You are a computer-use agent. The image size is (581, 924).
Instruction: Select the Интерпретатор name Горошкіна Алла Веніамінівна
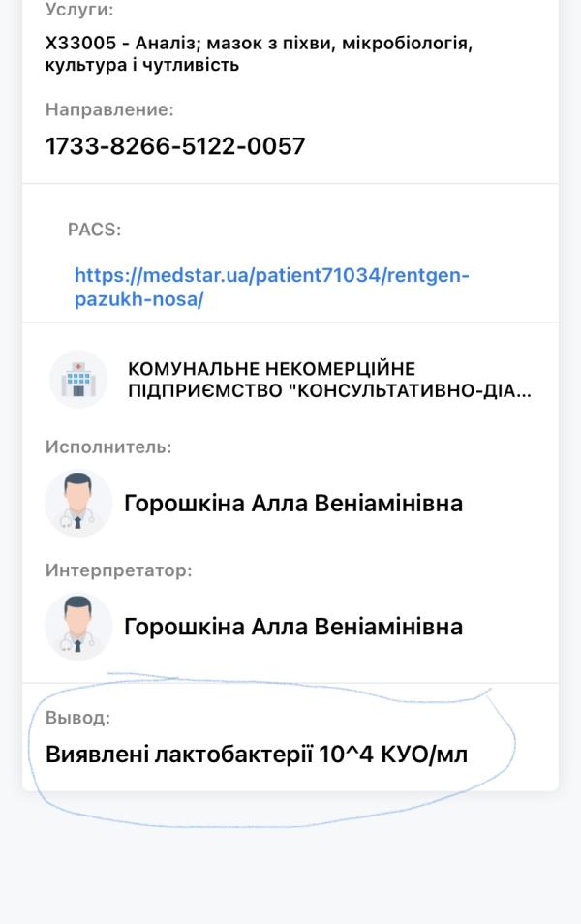(292, 627)
